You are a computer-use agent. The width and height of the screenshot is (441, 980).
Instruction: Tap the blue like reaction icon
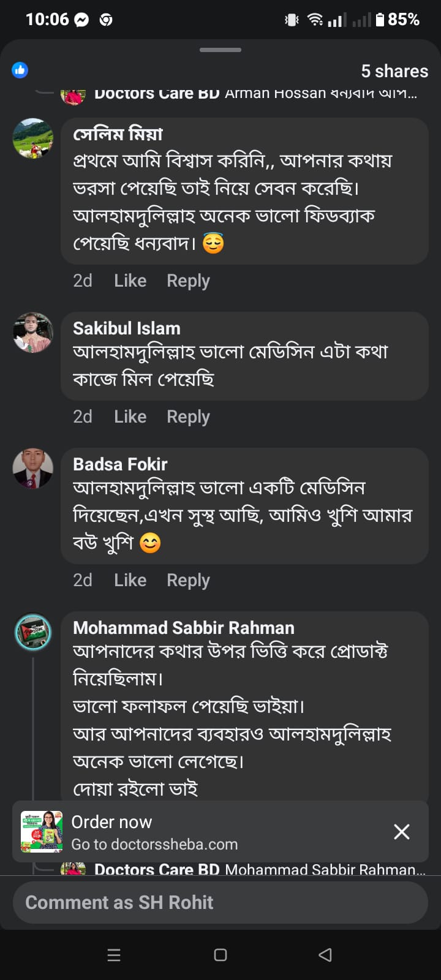[x=20, y=70]
